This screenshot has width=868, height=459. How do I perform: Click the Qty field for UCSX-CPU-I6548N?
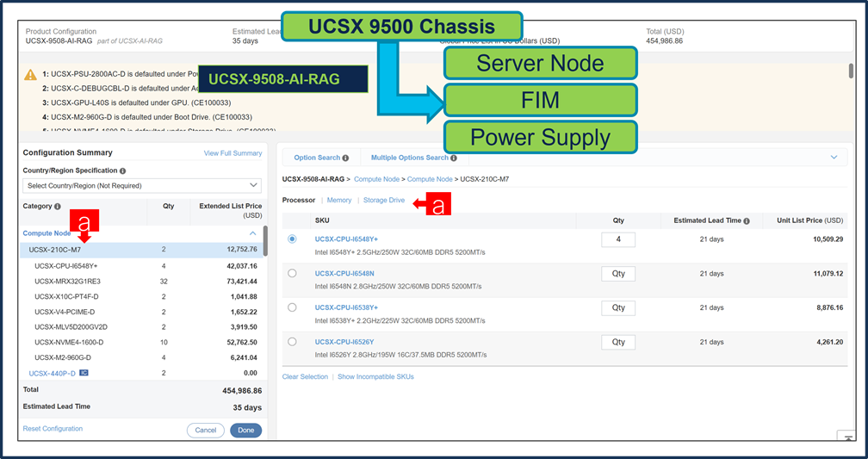coord(618,274)
